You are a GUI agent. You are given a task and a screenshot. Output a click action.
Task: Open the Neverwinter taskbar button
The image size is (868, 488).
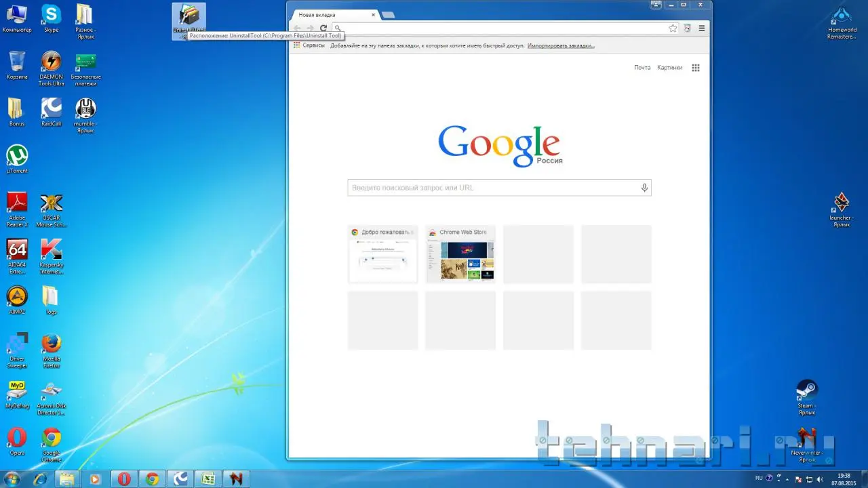coord(236,479)
